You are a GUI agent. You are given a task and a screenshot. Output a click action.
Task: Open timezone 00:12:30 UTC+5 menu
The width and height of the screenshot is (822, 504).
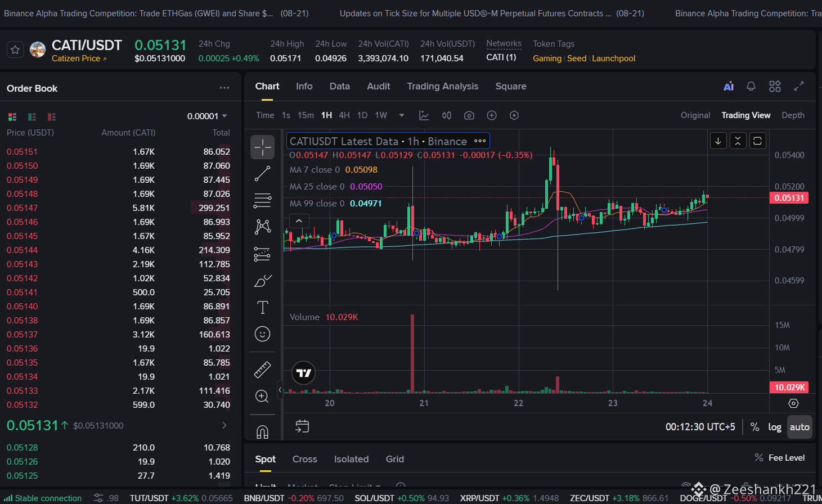tap(700, 427)
